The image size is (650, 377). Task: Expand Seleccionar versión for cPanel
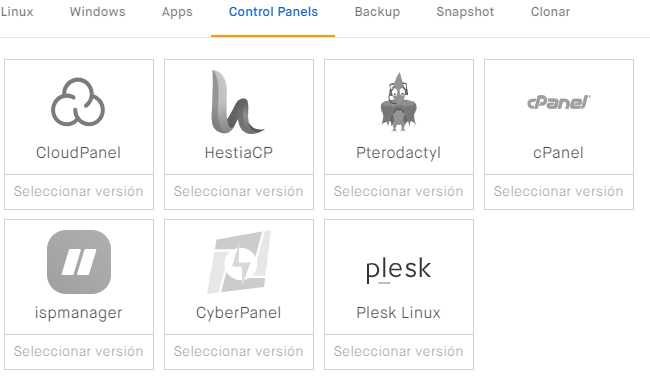559,192
